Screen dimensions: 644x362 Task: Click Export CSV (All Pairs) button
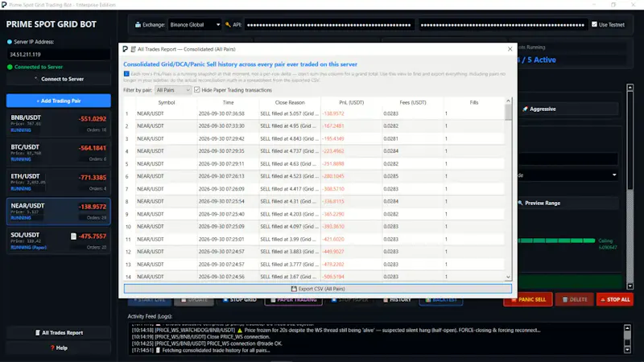pos(318,289)
